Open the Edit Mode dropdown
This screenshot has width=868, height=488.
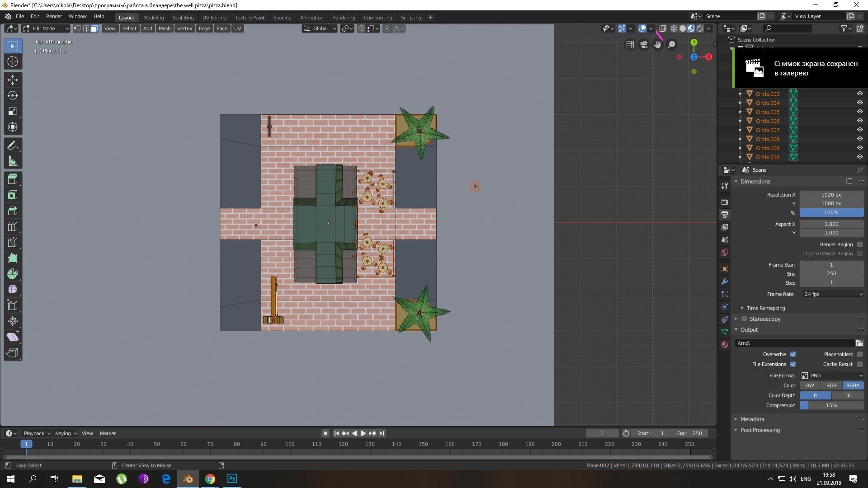(x=46, y=28)
